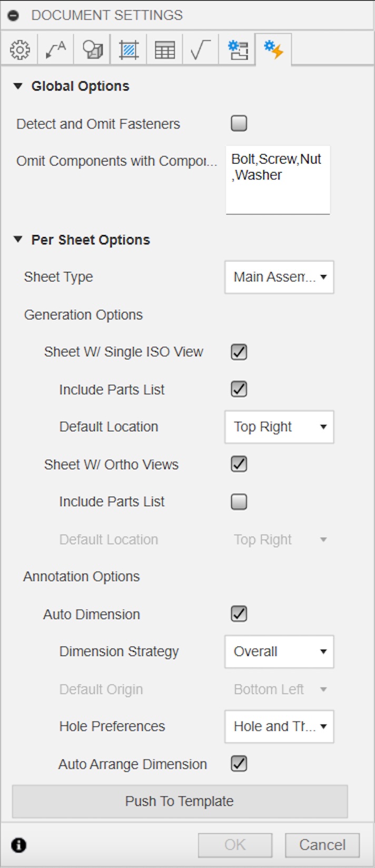
Task: Open the sheet settings tab
Action: (x=238, y=49)
